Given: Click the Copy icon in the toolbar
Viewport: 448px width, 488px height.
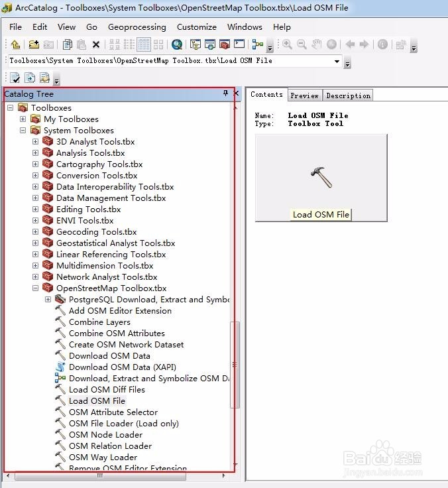Looking at the screenshot, I should coord(67,44).
